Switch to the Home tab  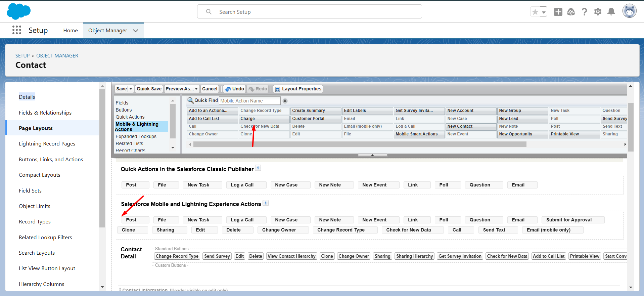[71, 31]
